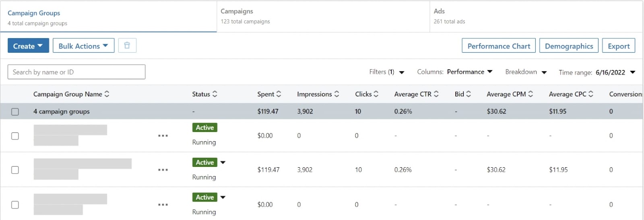Focus the Search by name or ID field
The height and width of the screenshot is (220, 644).
(76, 72)
